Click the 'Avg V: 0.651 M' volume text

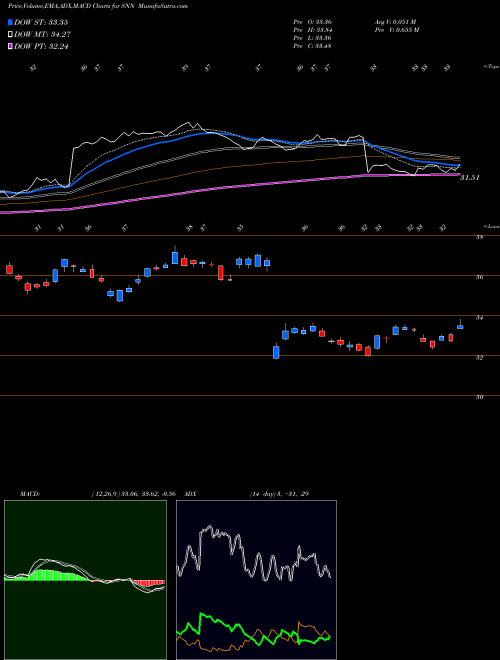coord(396,21)
